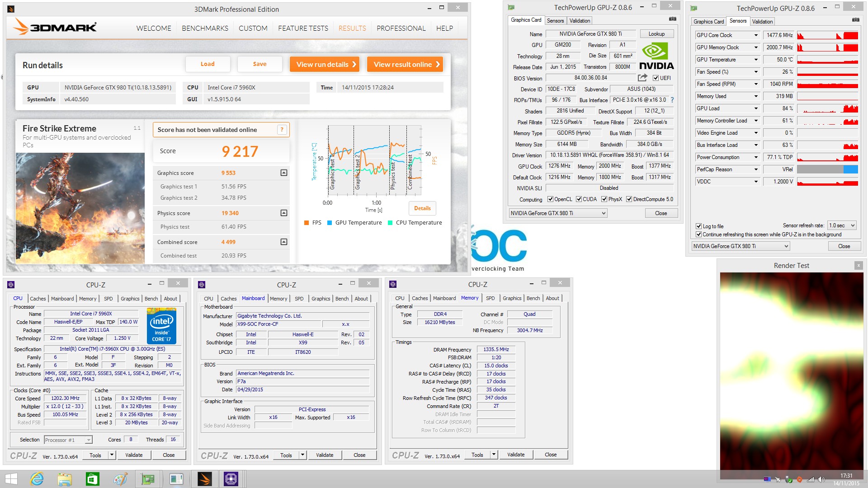Image resolution: width=868 pixels, height=488 pixels.
Task: Enable the Log to file checkbox
Action: click(x=699, y=226)
